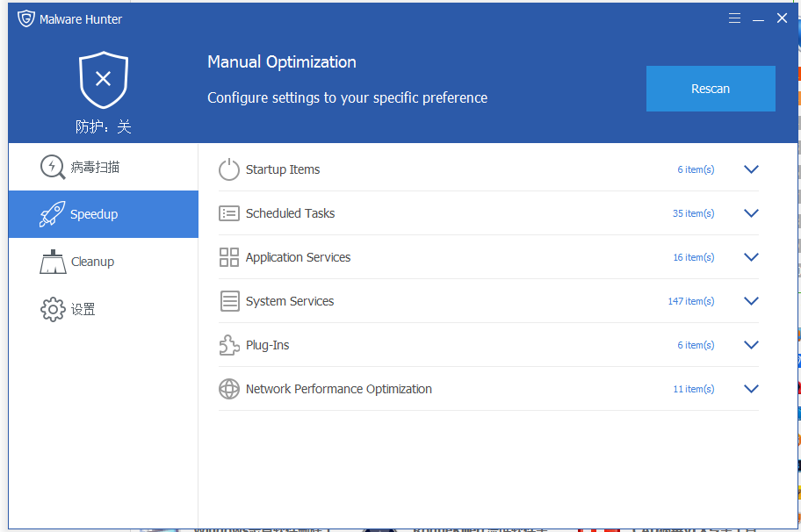Expand the Startup Items chevron
Image resolution: width=801 pixels, height=532 pixels.
point(751,169)
